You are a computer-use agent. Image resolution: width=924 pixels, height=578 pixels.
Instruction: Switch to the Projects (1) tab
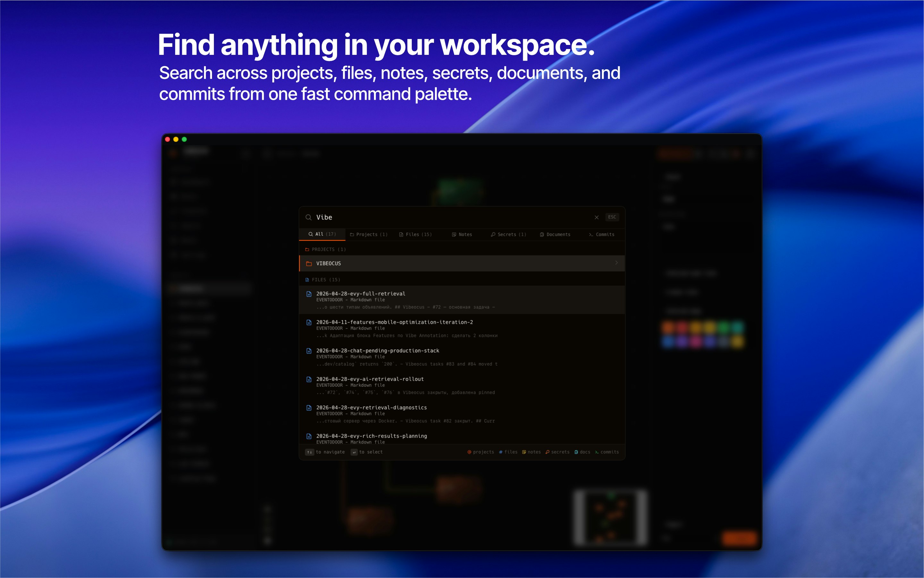(369, 234)
